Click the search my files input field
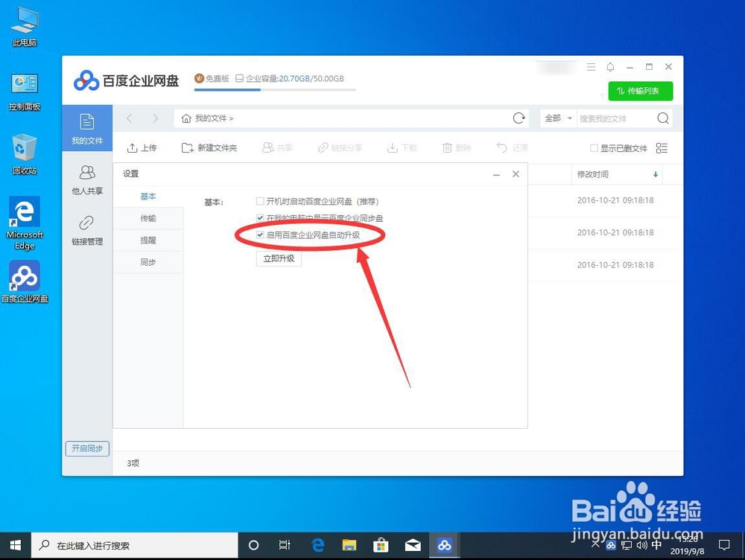 (x=615, y=118)
